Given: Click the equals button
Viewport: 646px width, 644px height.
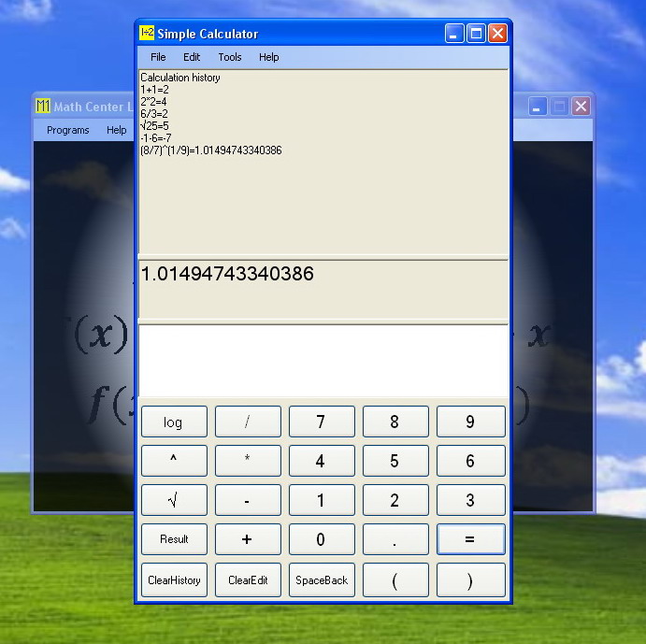Looking at the screenshot, I should coord(471,539).
